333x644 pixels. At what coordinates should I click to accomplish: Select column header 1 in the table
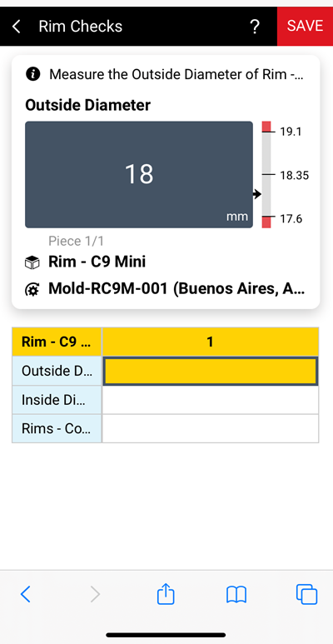coord(211,342)
